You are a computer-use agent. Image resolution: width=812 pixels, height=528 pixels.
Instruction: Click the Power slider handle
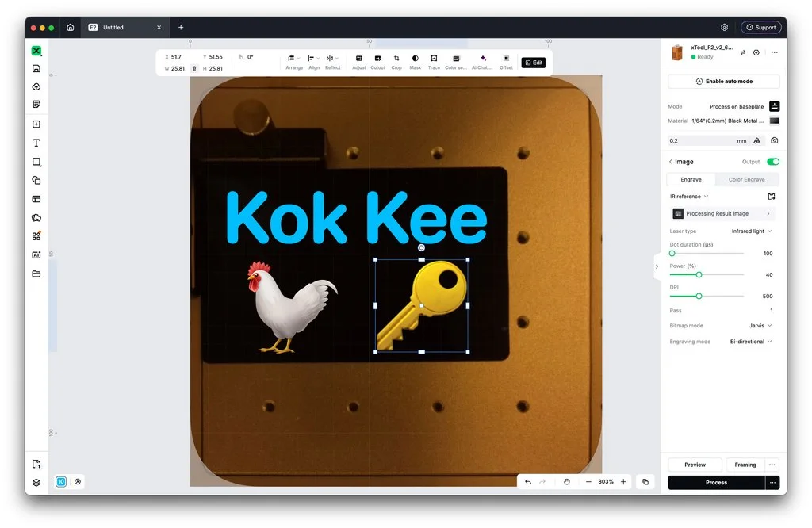coord(699,274)
